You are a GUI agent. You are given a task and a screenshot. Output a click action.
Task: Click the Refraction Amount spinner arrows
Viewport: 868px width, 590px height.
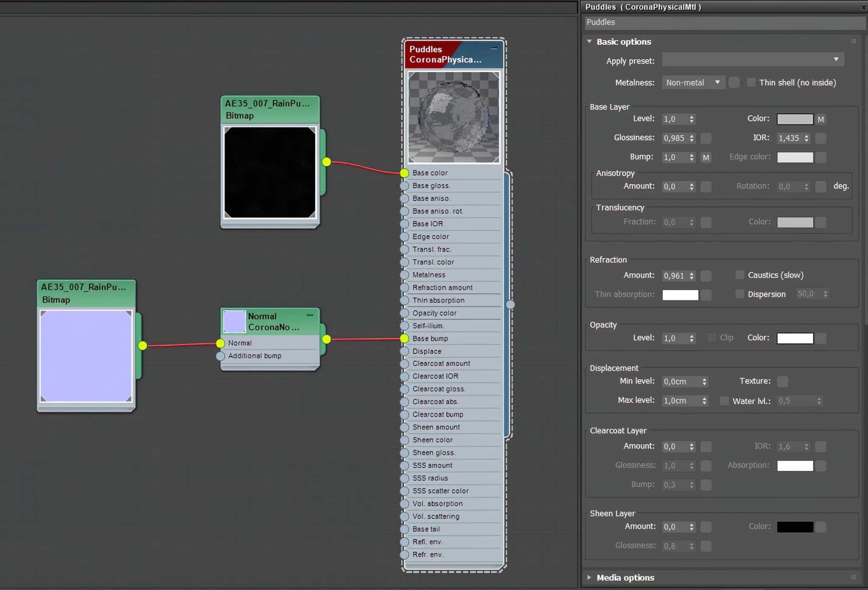point(692,276)
